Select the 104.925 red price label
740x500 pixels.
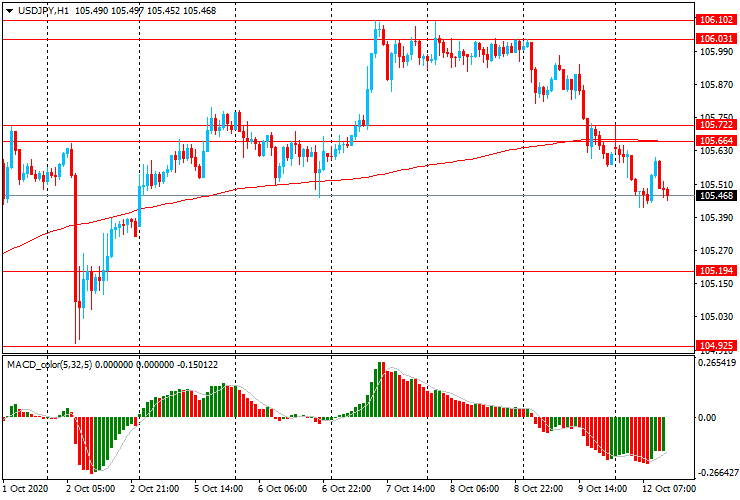[x=716, y=346]
